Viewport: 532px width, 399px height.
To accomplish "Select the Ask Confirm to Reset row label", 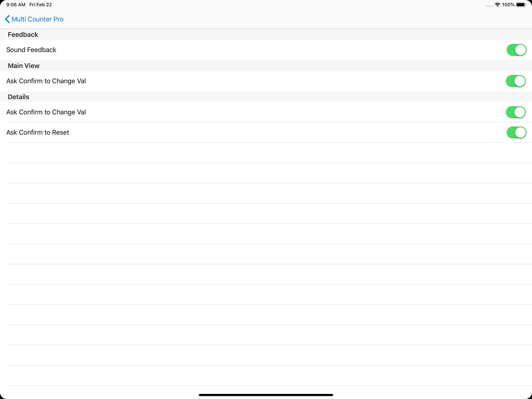I will tap(37, 132).
